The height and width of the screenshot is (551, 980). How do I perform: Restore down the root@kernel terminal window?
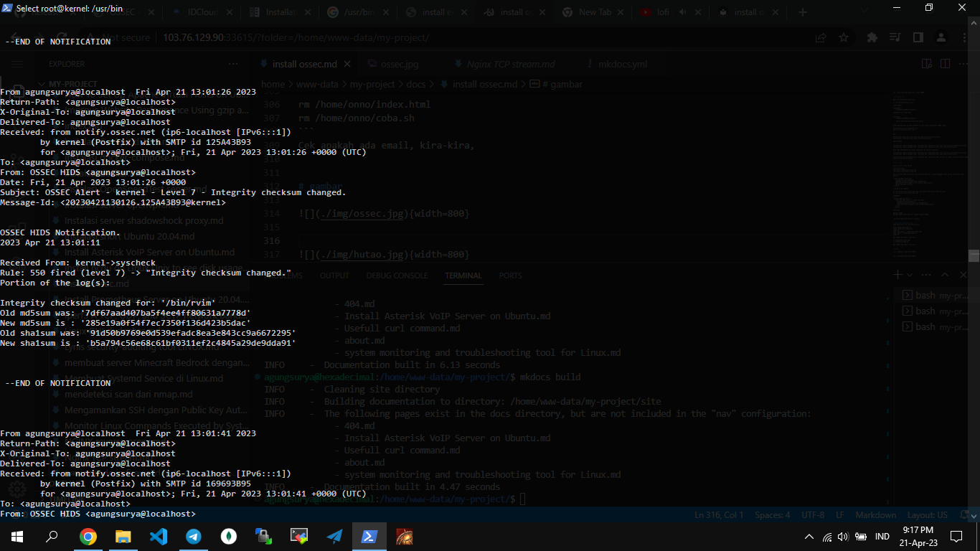click(x=929, y=8)
